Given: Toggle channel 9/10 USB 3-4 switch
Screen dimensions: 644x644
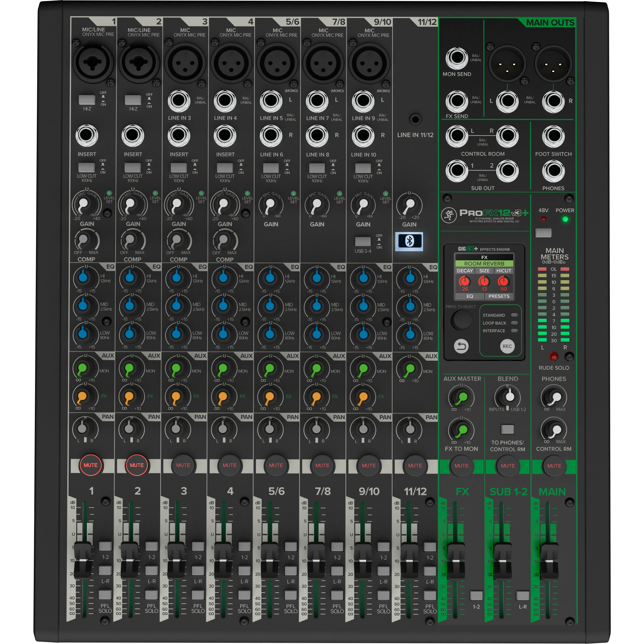Looking at the screenshot, I should [363, 241].
